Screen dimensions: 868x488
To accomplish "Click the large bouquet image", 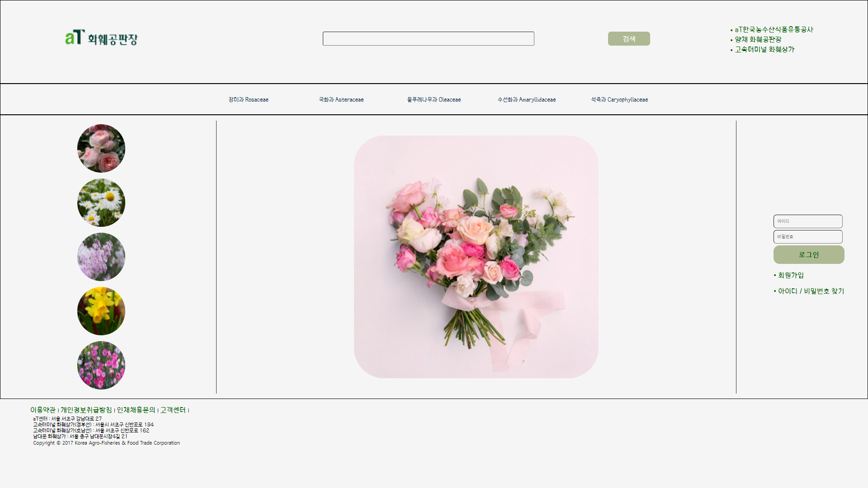I will pyautogui.click(x=476, y=257).
